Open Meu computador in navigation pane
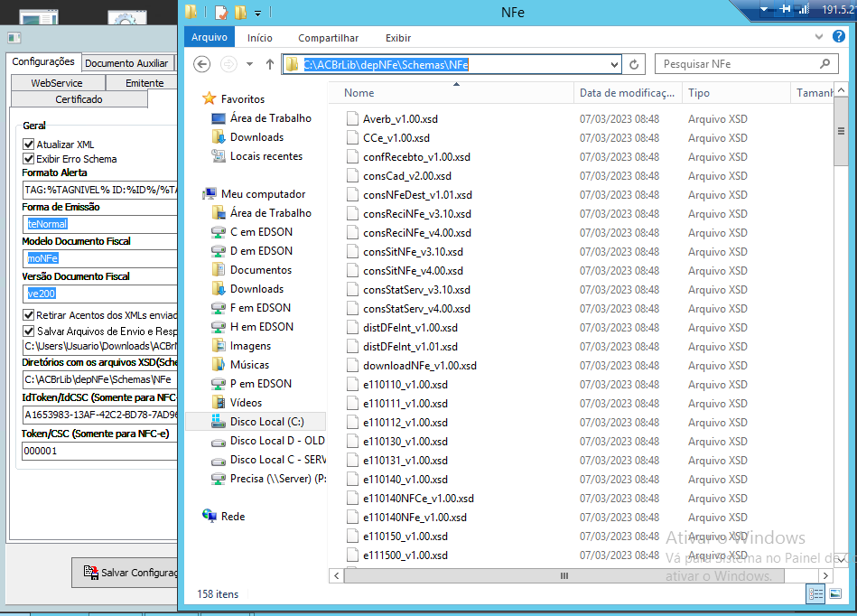857x616 pixels. [254, 194]
